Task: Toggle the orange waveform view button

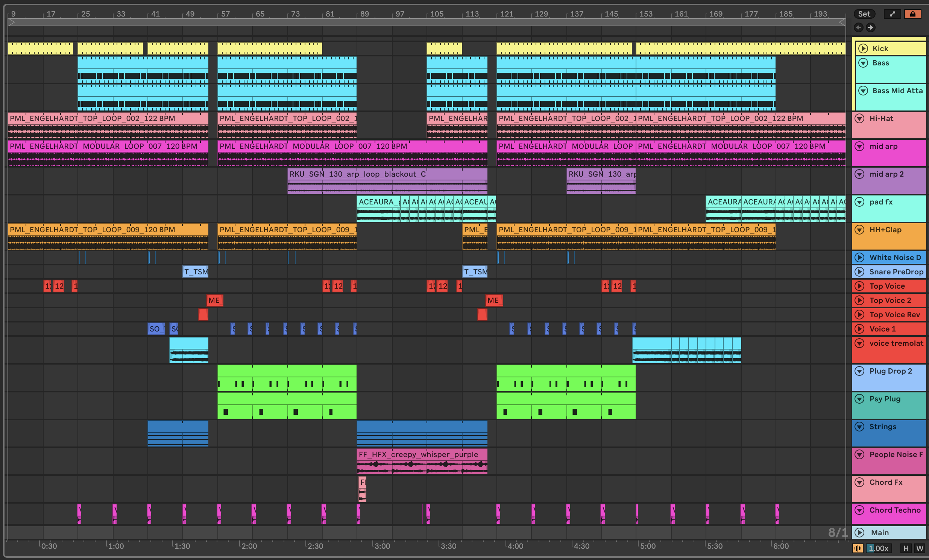Action: (858, 548)
